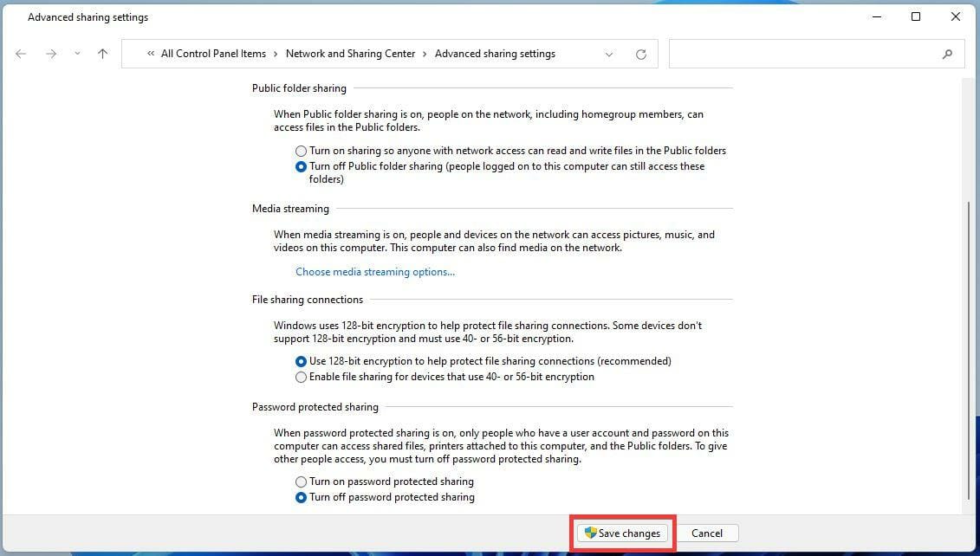Navigate to Network and Sharing Center breadcrumb
The width and height of the screenshot is (980, 556).
(x=350, y=54)
